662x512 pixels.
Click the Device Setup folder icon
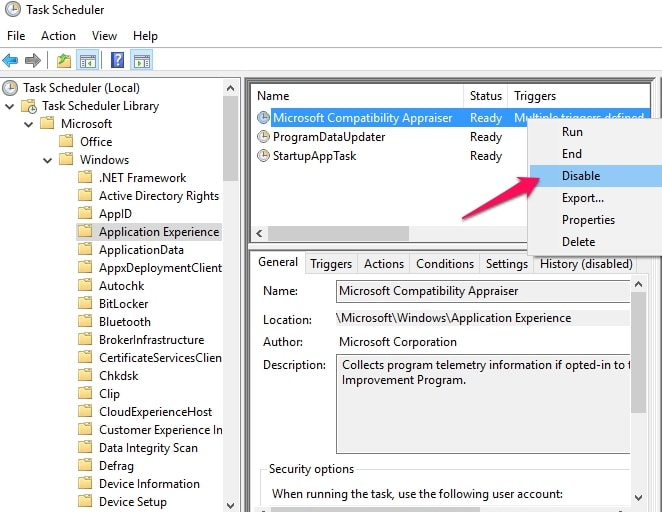pyautogui.click(x=85, y=501)
